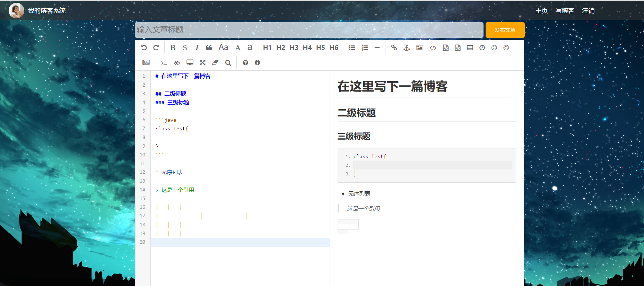Click the '> 这是一个引用' line in editor
The image size is (644, 286).
point(175,190)
